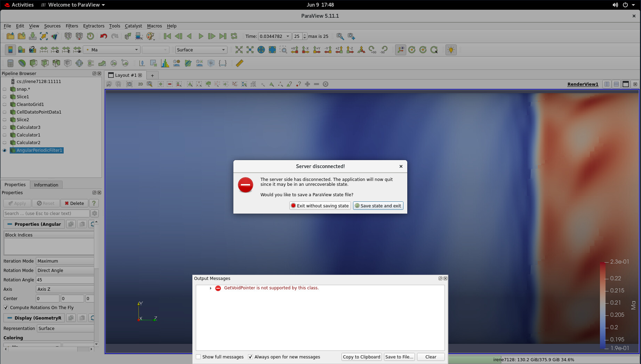The height and width of the screenshot is (364, 641).
Task: Open the Representation Surface dropdown in Properties
Action: (x=65, y=329)
